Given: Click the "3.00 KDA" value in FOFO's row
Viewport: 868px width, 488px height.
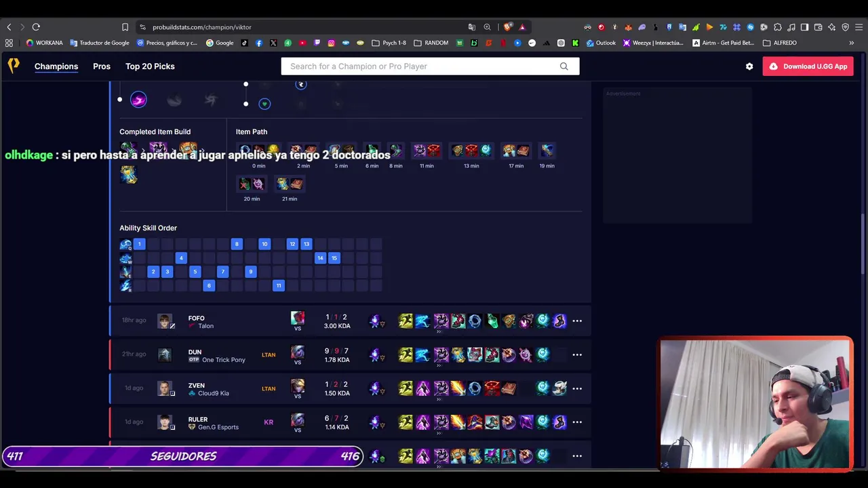Looking at the screenshot, I should tap(337, 326).
